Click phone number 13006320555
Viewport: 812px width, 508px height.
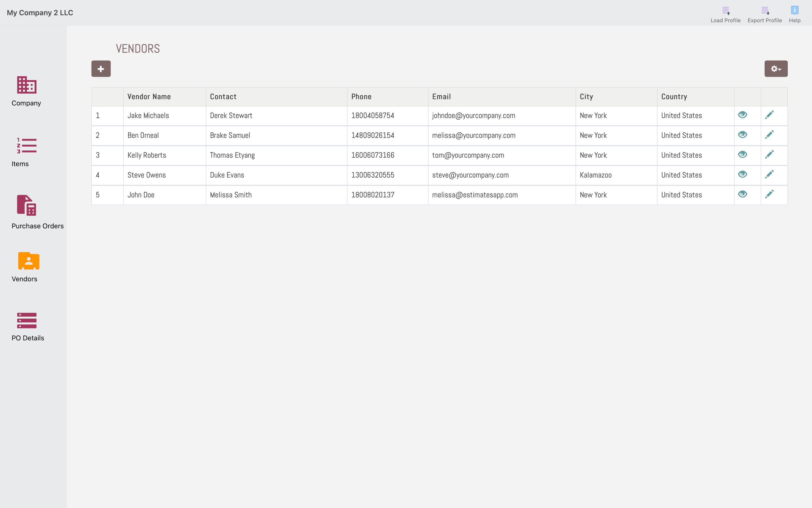(373, 175)
